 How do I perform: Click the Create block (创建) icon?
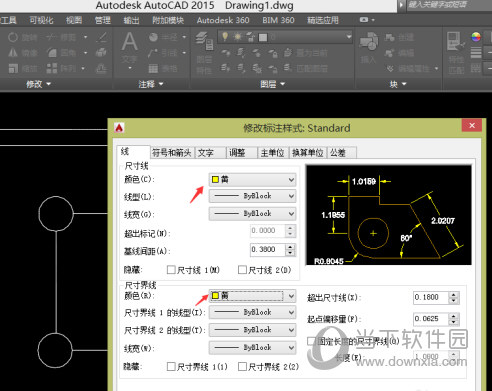(389, 37)
